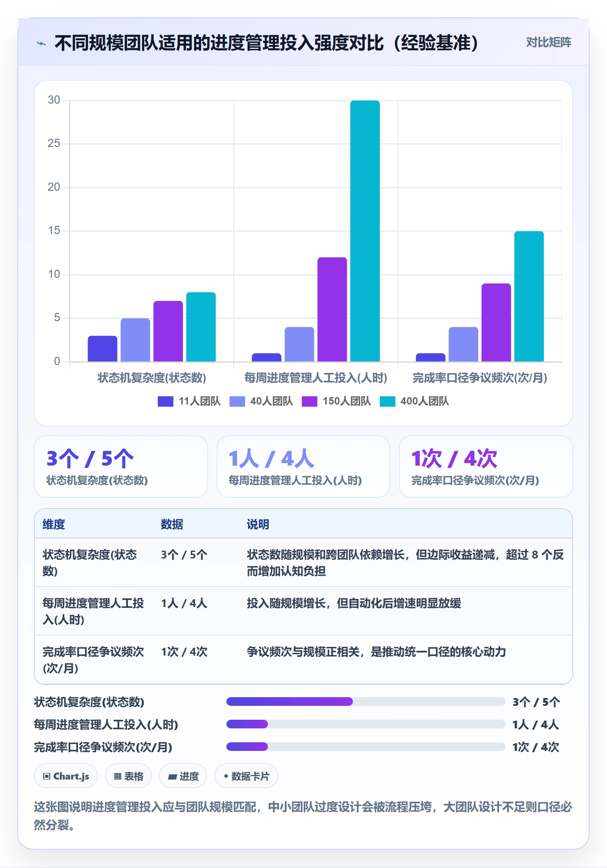Click the 完成率口径争议频次(次/月) progress bar
607x868 pixels.
coord(366,747)
